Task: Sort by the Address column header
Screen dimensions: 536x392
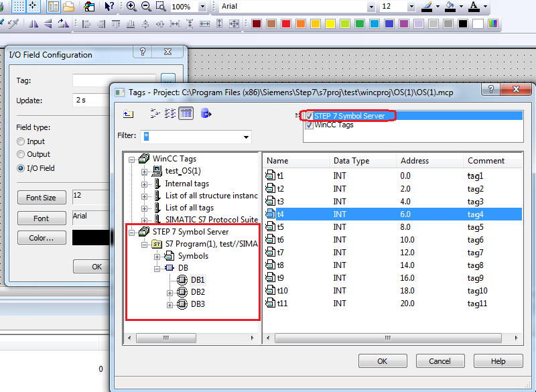Action: click(429, 161)
